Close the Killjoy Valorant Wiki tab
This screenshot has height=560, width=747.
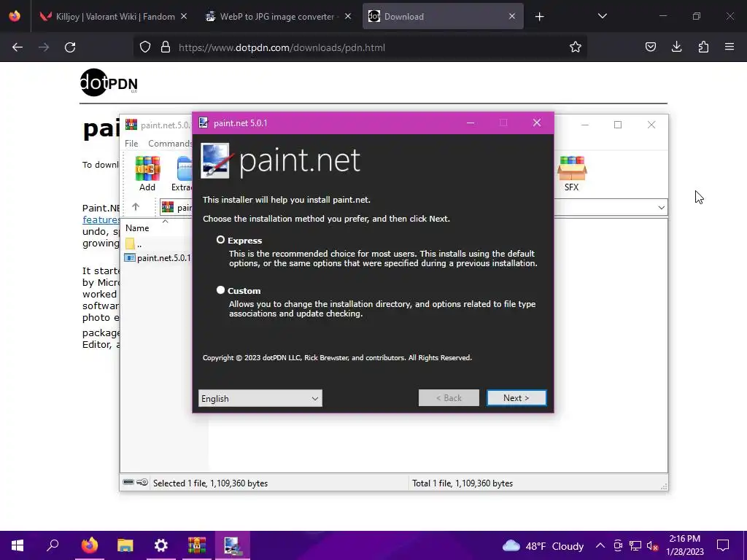[184, 17]
